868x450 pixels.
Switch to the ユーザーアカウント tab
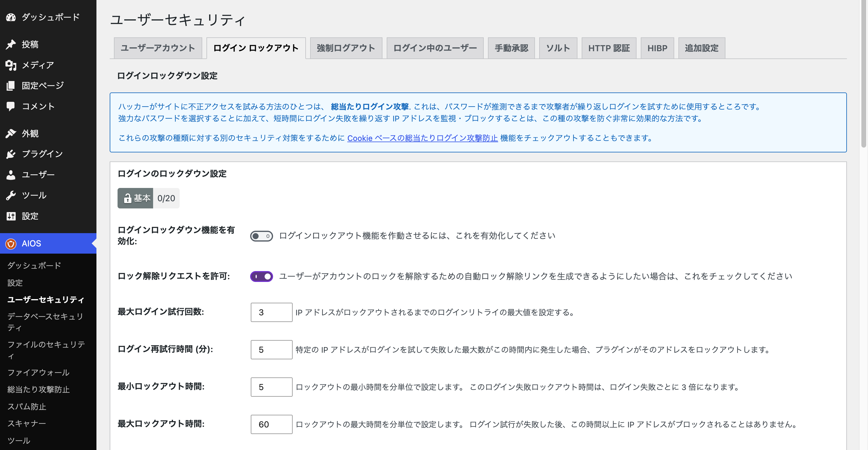pos(158,48)
